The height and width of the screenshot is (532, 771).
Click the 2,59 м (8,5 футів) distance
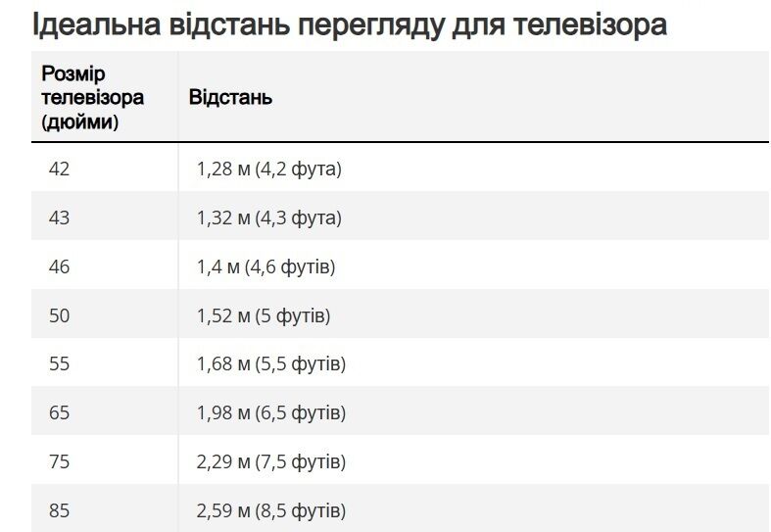click(271, 509)
